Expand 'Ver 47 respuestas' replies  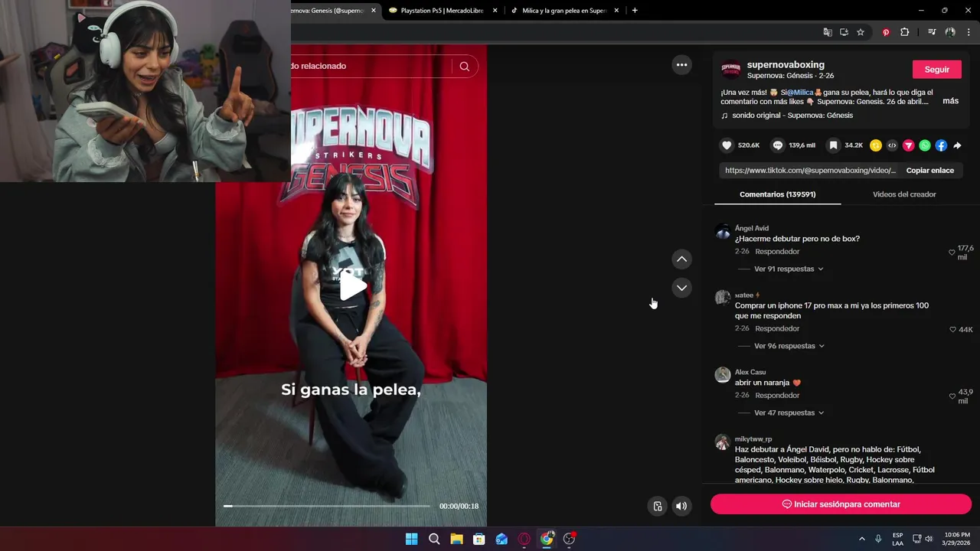coord(788,412)
